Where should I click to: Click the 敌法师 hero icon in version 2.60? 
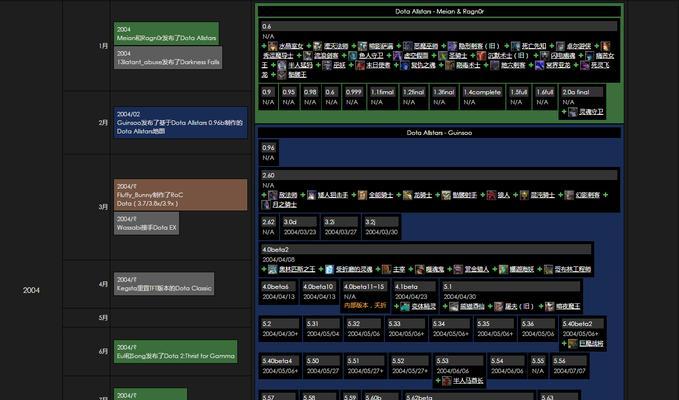(x=272, y=195)
